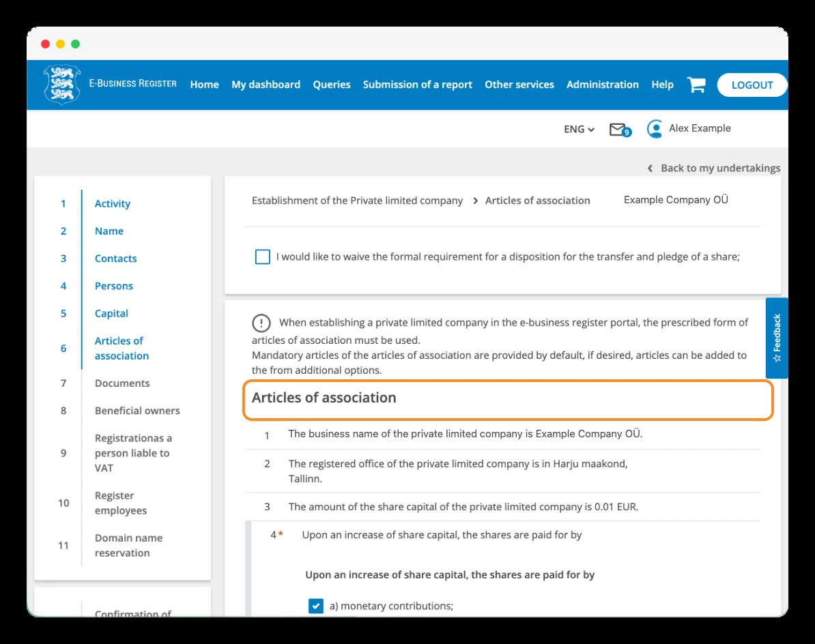Click the user profile avatar icon
The height and width of the screenshot is (644, 815).
click(x=655, y=128)
